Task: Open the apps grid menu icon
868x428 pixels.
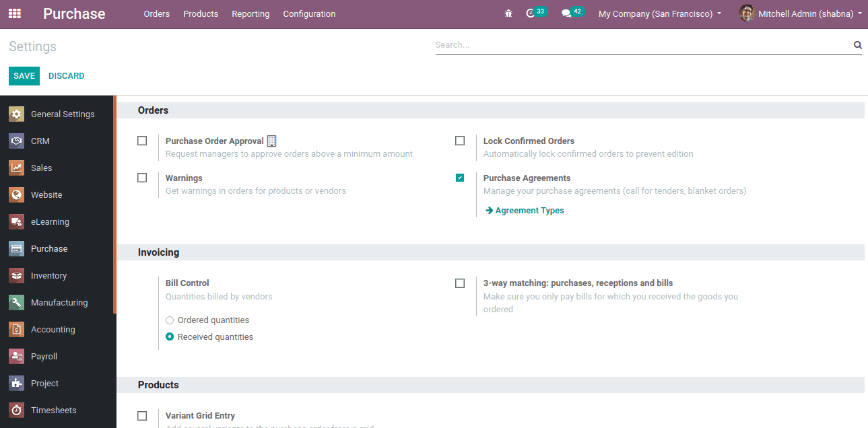Action: 15,13
